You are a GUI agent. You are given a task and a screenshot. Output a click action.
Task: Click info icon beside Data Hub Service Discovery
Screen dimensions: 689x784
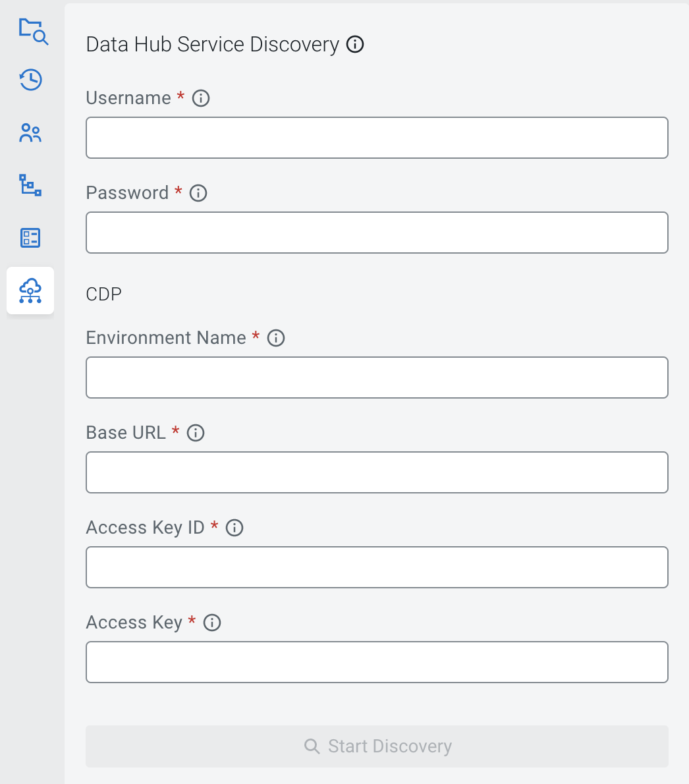click(355, 45)
